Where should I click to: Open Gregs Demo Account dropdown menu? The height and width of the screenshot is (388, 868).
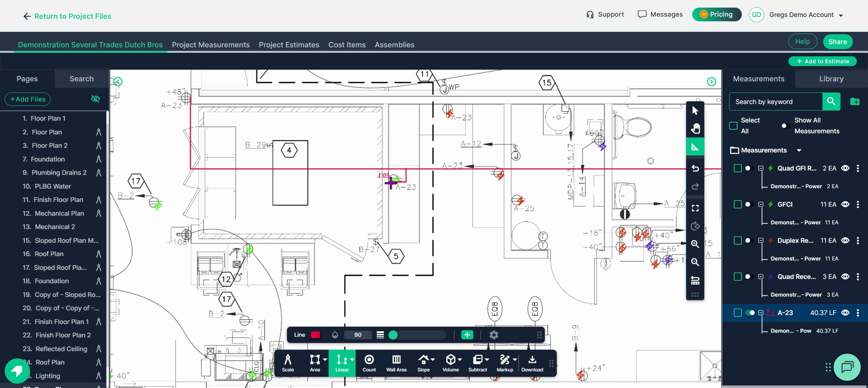[x=841, y=15]
